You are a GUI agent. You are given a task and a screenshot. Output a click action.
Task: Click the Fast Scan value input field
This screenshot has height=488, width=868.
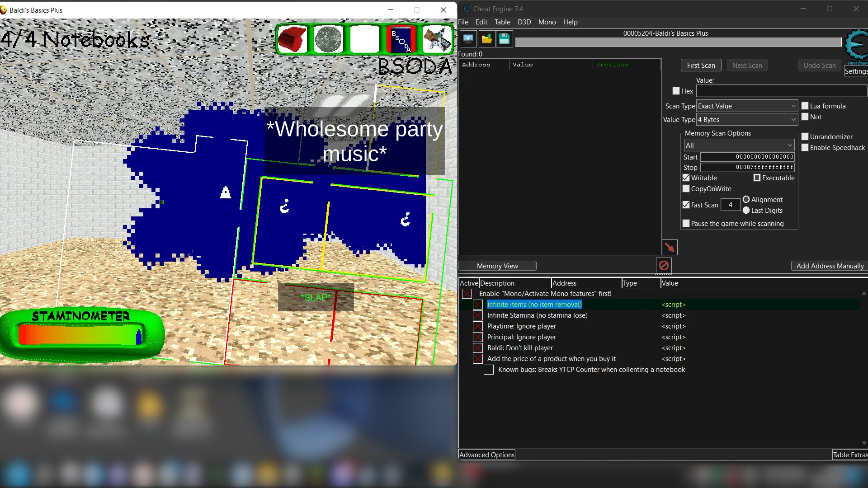(x=730, y=205)
